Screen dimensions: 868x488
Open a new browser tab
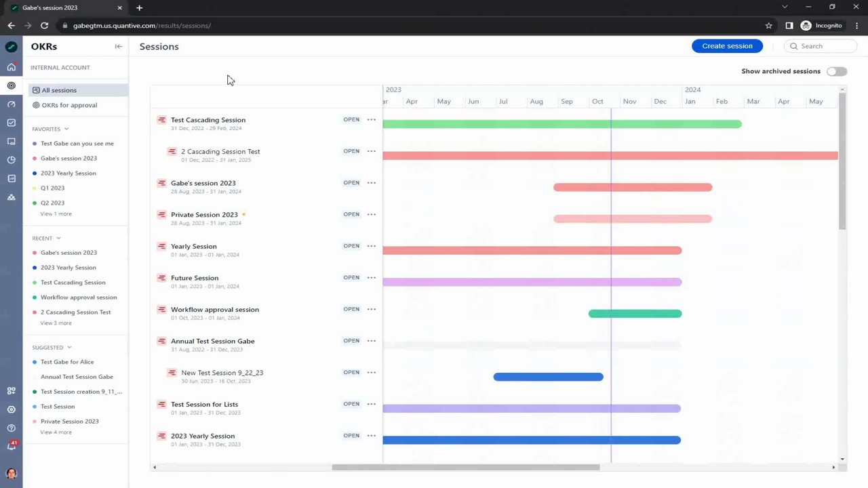coord(139,7)
